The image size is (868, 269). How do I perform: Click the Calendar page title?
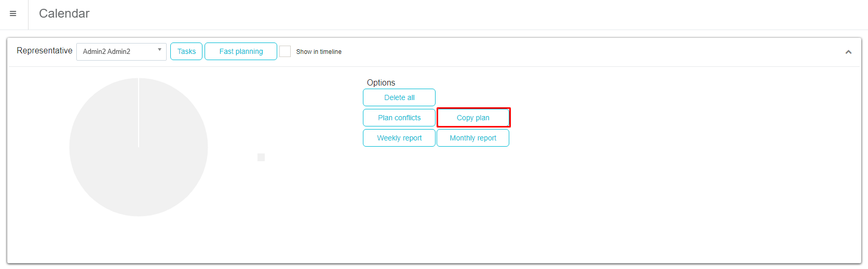[x=64, y=14]
